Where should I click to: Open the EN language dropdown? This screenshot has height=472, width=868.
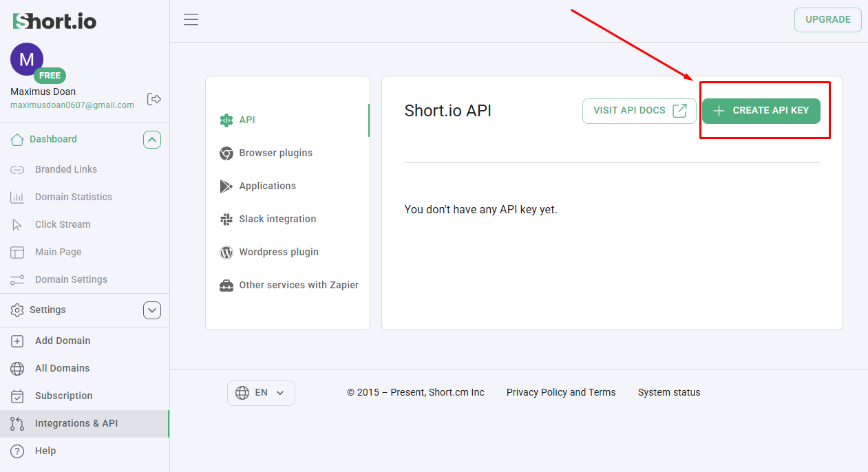tap(261, 393)
